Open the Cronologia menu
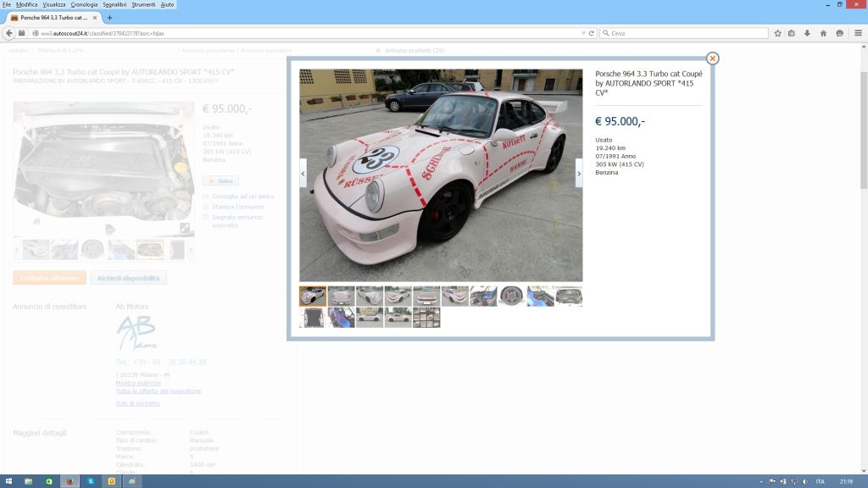 [x=84, y=4]
